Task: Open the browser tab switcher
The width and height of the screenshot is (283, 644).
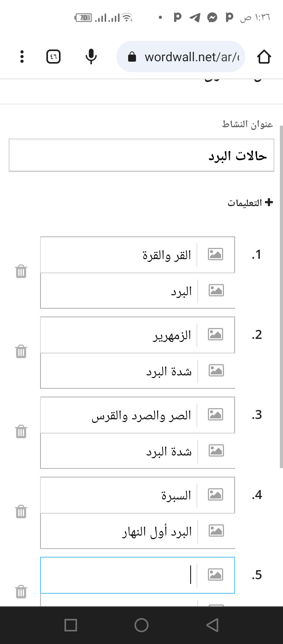Action: [x=53, y=57]
